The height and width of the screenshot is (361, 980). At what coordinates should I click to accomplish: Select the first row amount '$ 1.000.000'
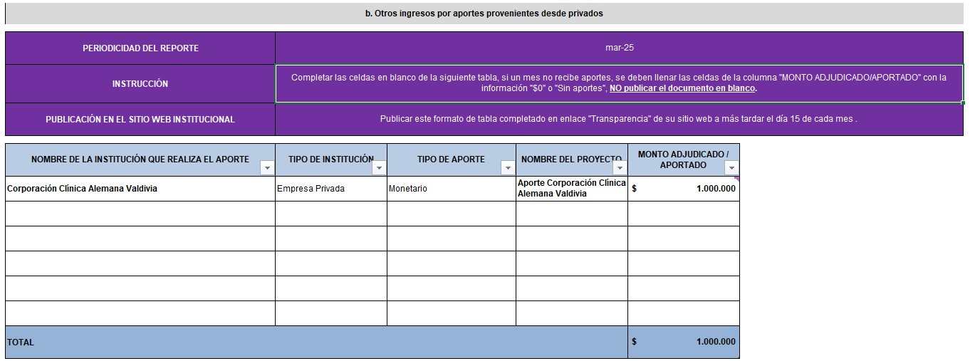click(684, 189)
